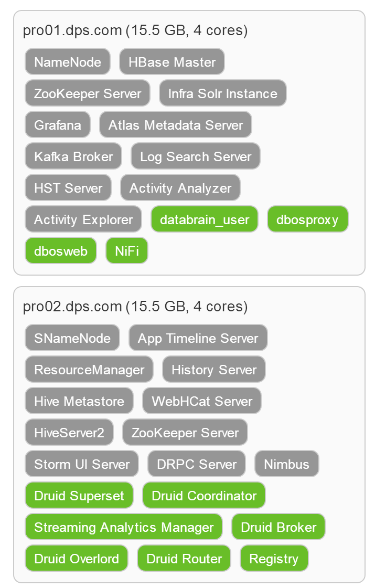Click Streaming Analytics Manager tag
This screenshot has height=588, width=375.
pyautogui.click(x=124, y=527)
